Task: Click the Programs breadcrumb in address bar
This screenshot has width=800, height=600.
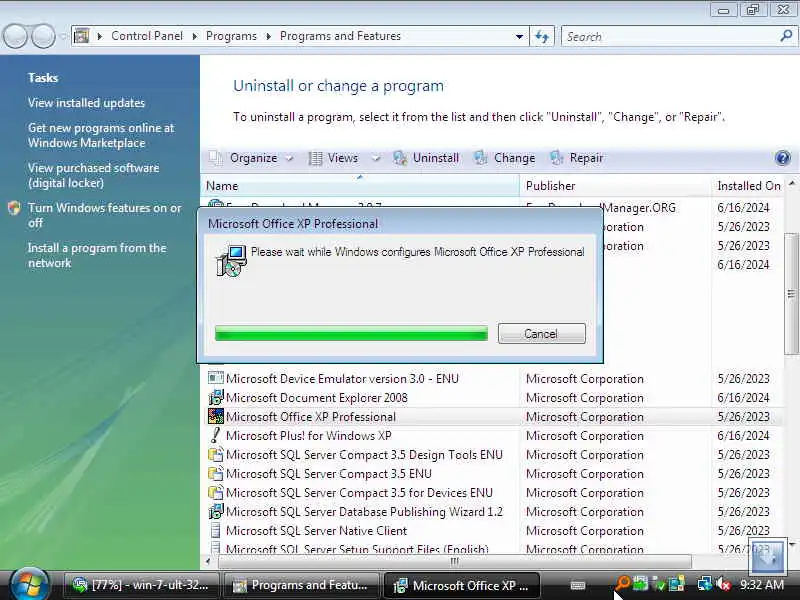Action: 231,36
